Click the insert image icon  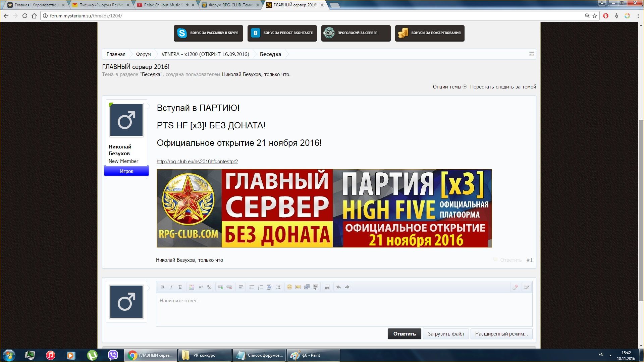coord(298,287)
